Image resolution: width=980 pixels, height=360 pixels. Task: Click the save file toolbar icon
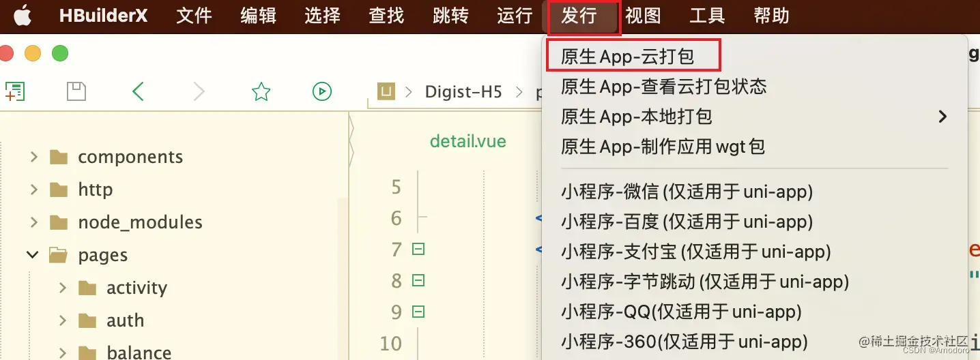(76, 91)
